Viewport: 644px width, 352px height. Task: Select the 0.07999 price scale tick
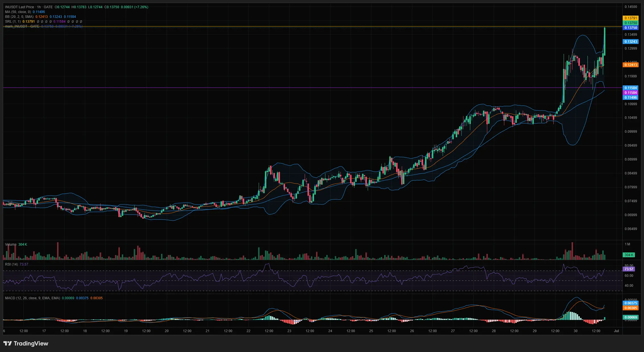pyautogui.click(x=631, y=187)
